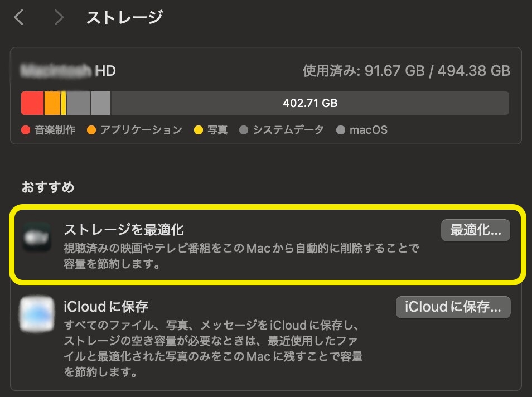
Task: Click the red 音楽制作 legend dot
Action: tap(26, 130)
